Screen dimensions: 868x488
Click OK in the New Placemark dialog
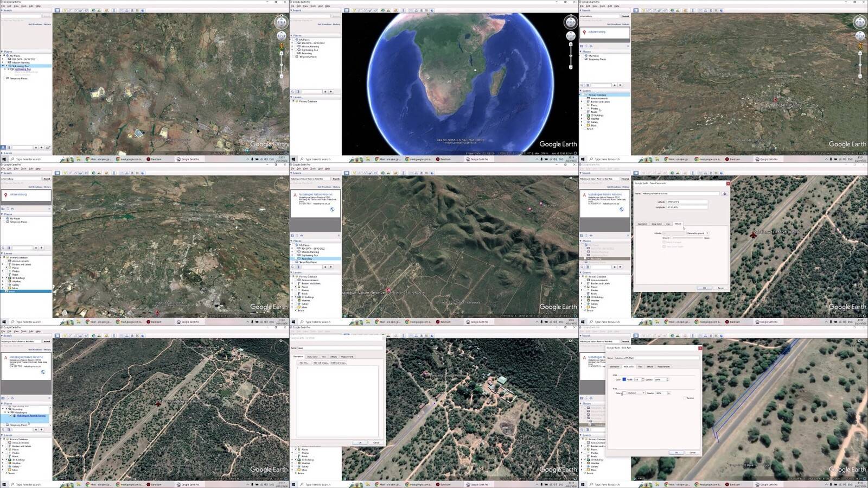click(x=705, y=288)
